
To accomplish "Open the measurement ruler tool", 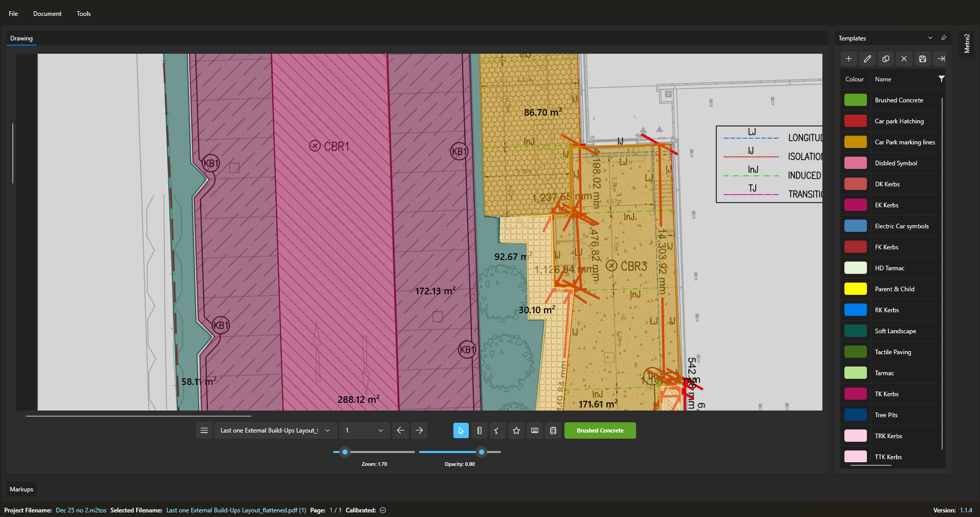I will coord(479,430).
